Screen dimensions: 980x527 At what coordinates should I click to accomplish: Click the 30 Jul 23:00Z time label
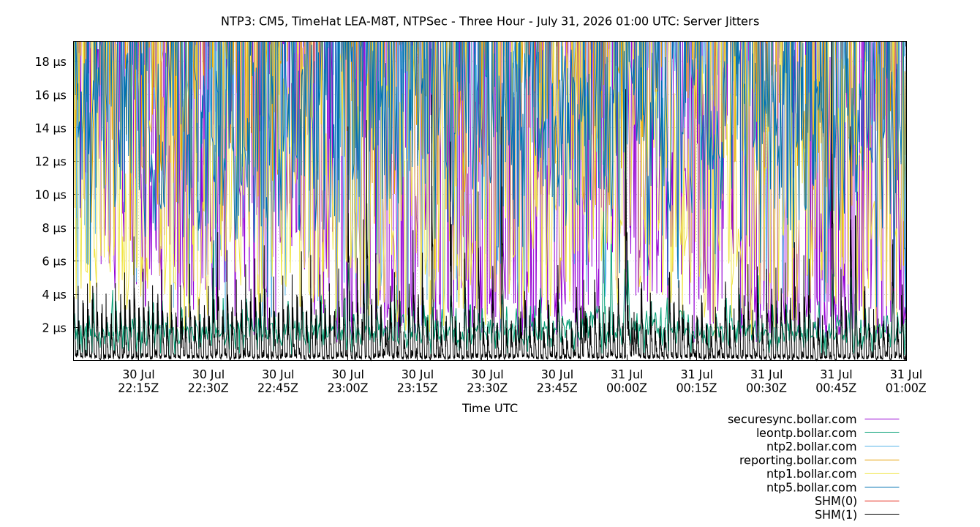347,381
